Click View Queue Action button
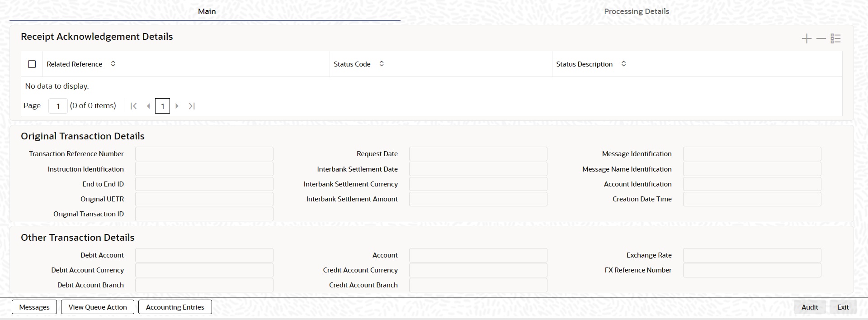The width and height of the screenshot is (868, 320). pyautogui.click(x=98, y=307)
